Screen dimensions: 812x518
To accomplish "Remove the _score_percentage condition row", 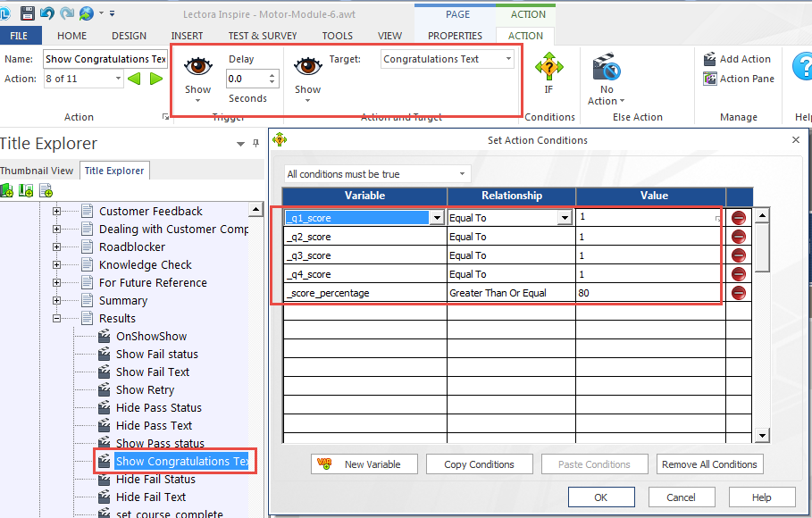I will click(739, 293).
